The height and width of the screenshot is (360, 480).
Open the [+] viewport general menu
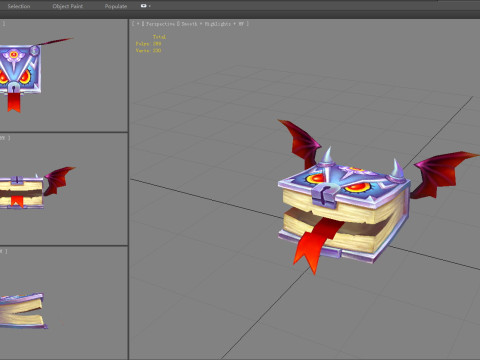138,24
